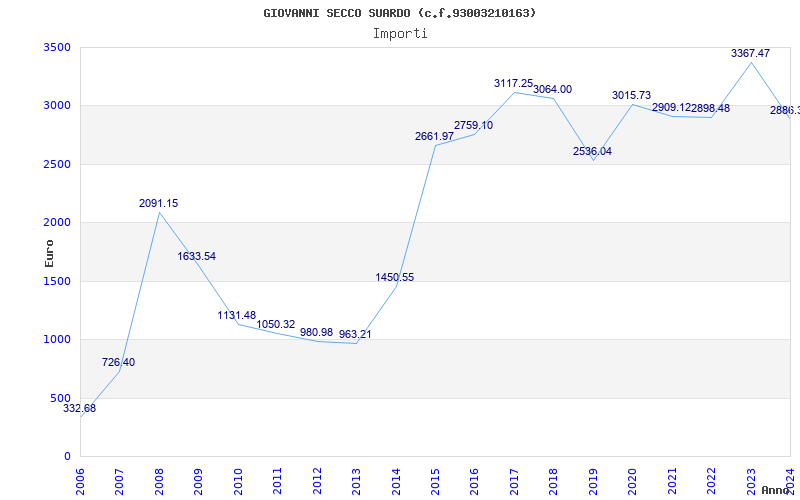
Task: Click data label 1633.54
Action: coord(196,257)
